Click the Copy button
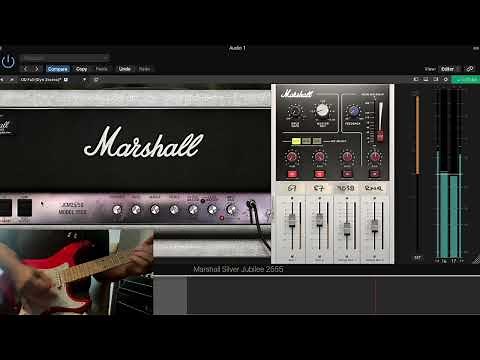 point(81,69)
